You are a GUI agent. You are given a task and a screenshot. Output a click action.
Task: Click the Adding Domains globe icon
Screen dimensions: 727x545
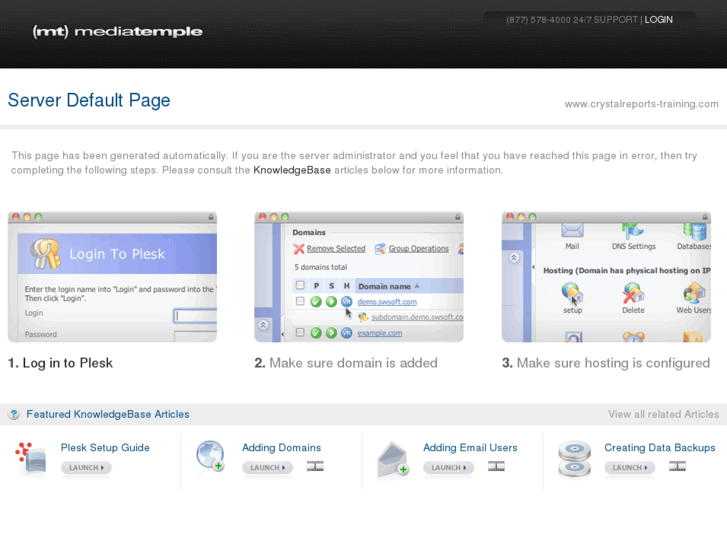[210, 456]
